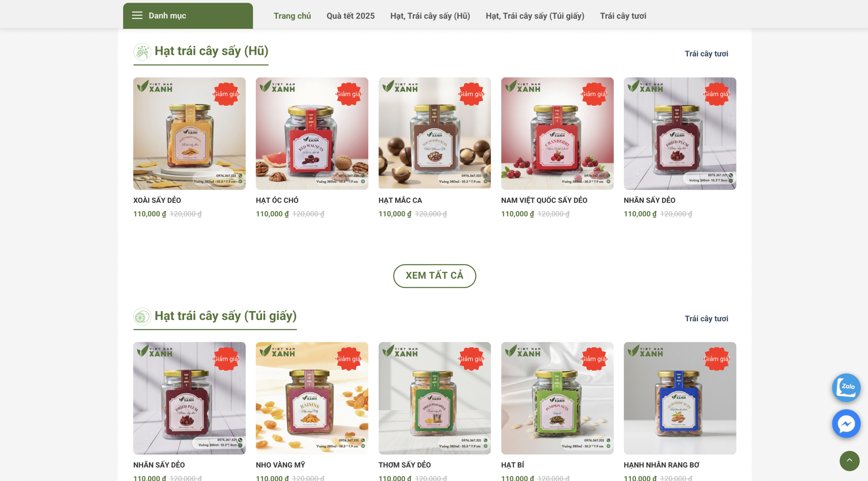Click the Hạt trái cây sấy (Túi giấy) section icon
This screenshot has height=481, width=868.
142,317
